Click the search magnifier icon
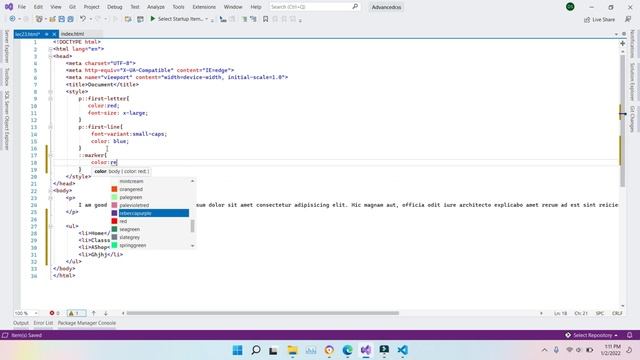 pos(355,7)
